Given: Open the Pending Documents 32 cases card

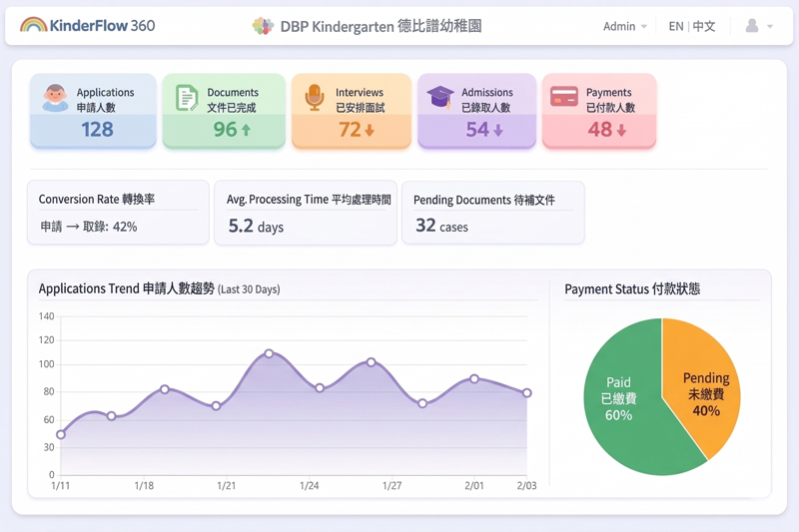Looking at the screenshot, I should pyautogui.click(x=492, y=213).
